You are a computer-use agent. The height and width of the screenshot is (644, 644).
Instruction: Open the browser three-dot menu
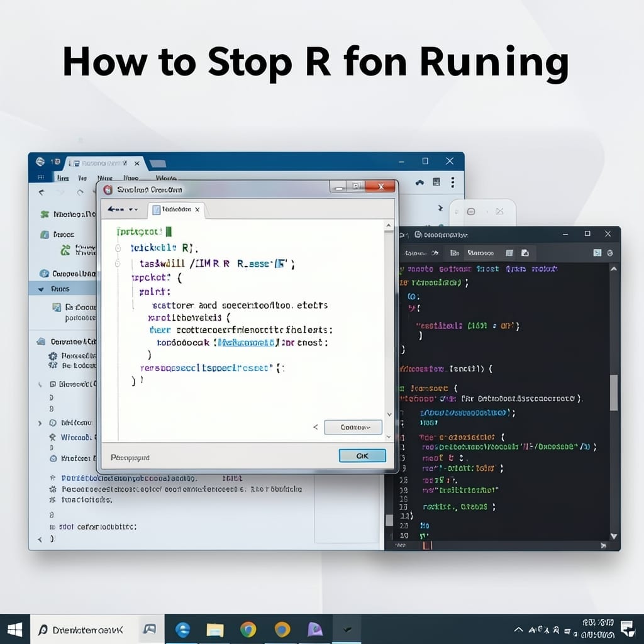(x=453, y=182)
